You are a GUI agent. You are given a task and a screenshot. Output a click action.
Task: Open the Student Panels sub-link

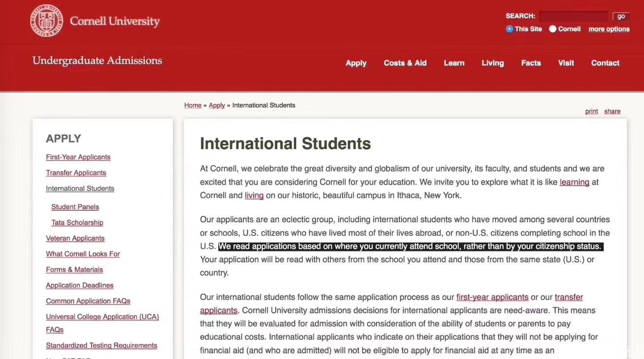[75, 207]
